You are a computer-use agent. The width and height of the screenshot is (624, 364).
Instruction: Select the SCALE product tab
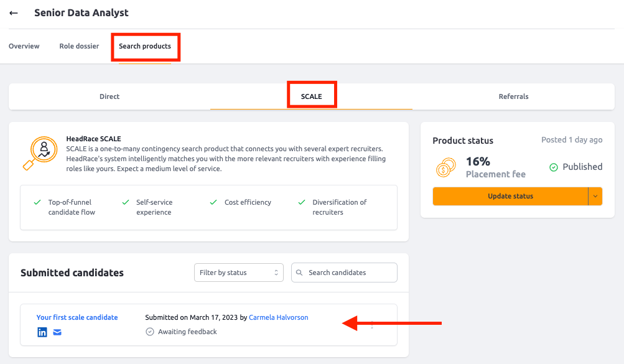pos(311,96)
